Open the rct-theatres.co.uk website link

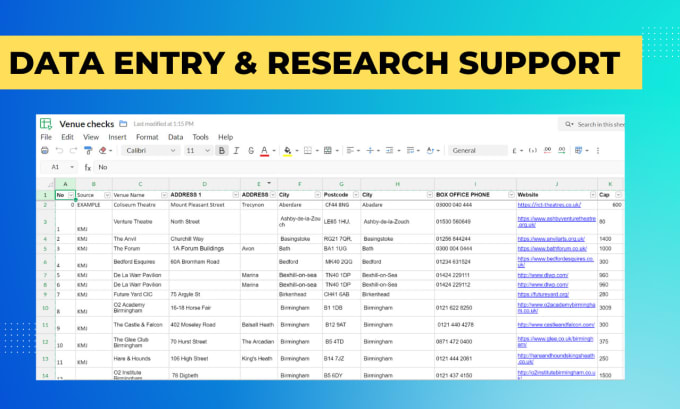pyautogui.click(x=549, y=205)
